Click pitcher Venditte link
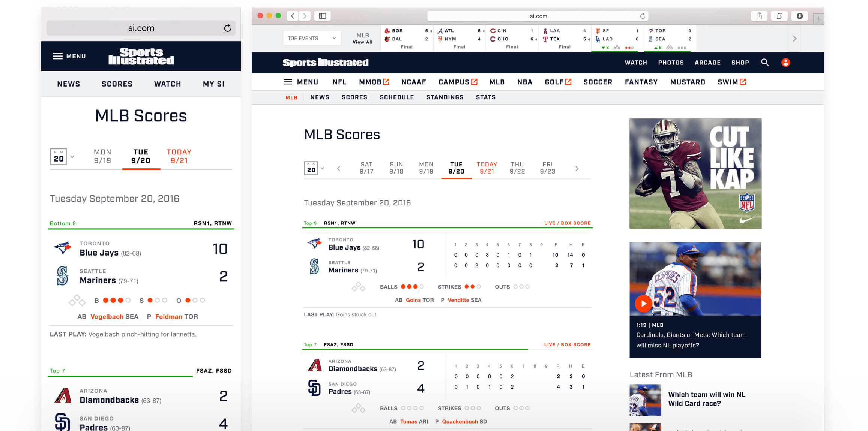Viewport: 868px width, 431px height. point(458,300)
